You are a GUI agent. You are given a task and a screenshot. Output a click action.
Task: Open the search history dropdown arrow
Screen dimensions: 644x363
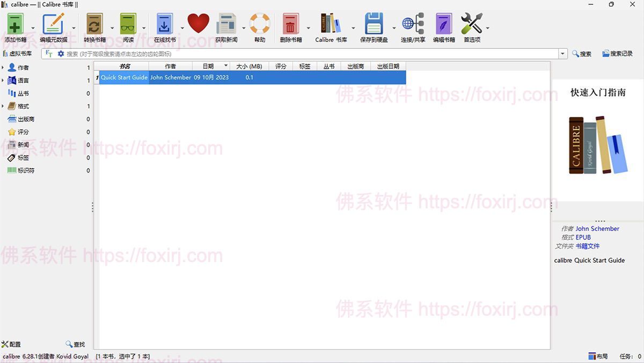(563, 54)
